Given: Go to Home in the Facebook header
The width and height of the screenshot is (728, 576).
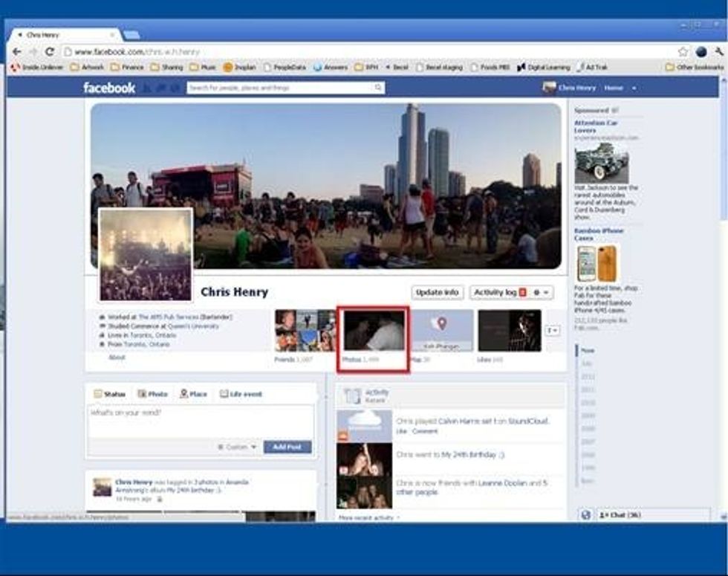Looking at the screenshot, I should [x=614, y=88].
